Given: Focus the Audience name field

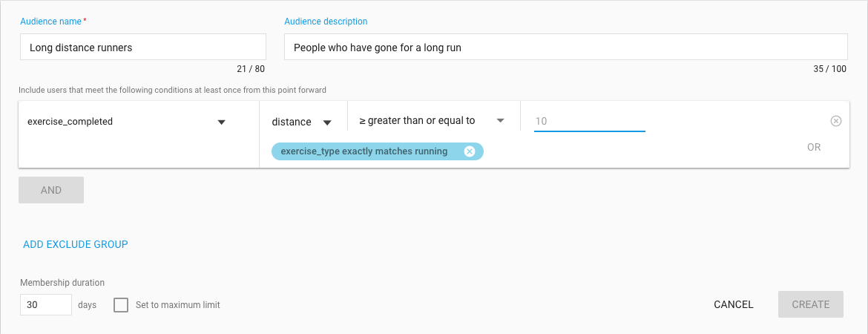Looking at the screenshot, I should pyautogui.click(x=143, y=47).
